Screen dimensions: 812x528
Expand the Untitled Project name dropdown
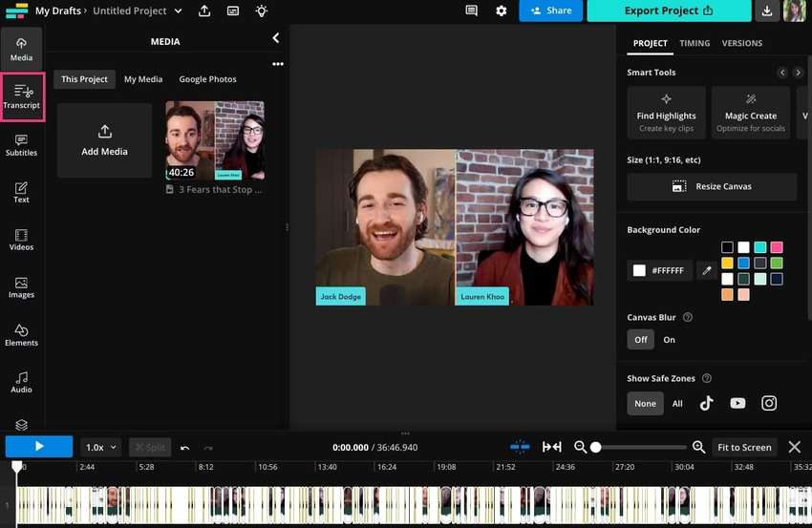click(178, 11)
